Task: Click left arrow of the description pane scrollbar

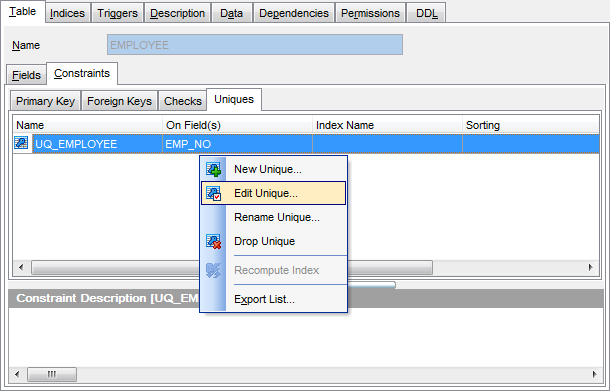Action: point(17,374)
